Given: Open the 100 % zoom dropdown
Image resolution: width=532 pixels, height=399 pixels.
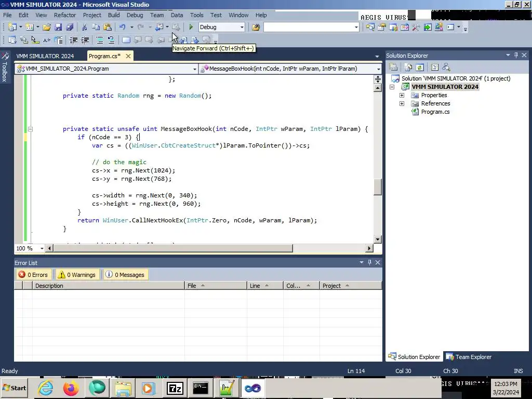Looking at the screenshot, I should [42, 248].
